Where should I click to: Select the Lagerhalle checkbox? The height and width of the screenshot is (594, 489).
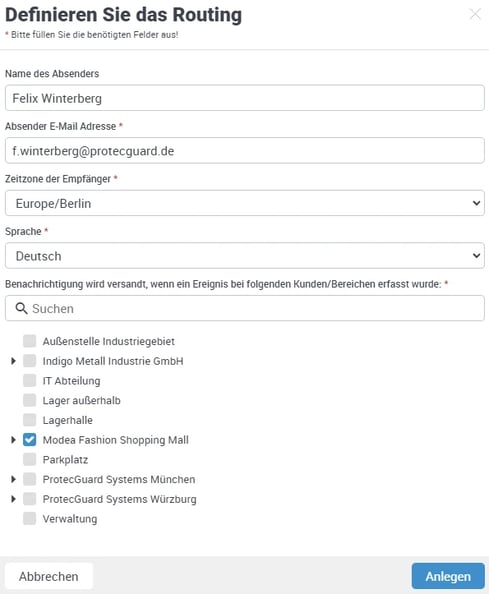click(x=30, y=420)
